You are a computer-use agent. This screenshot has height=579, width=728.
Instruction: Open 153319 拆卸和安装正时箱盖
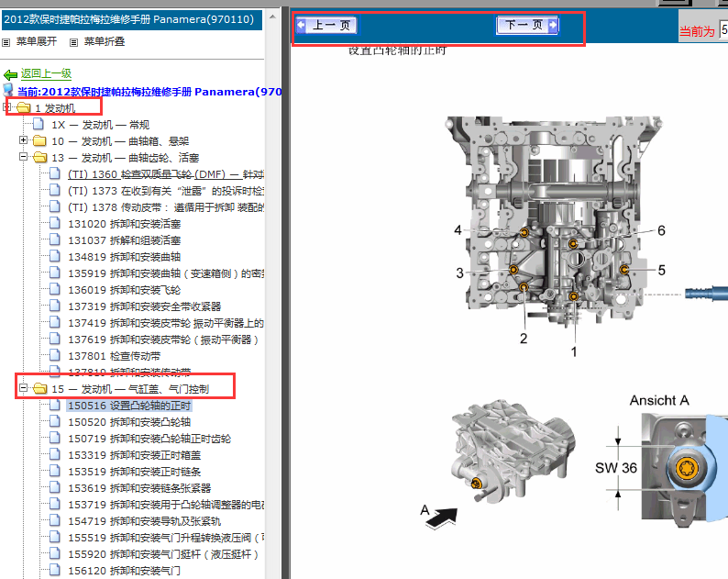coord(134,455)
